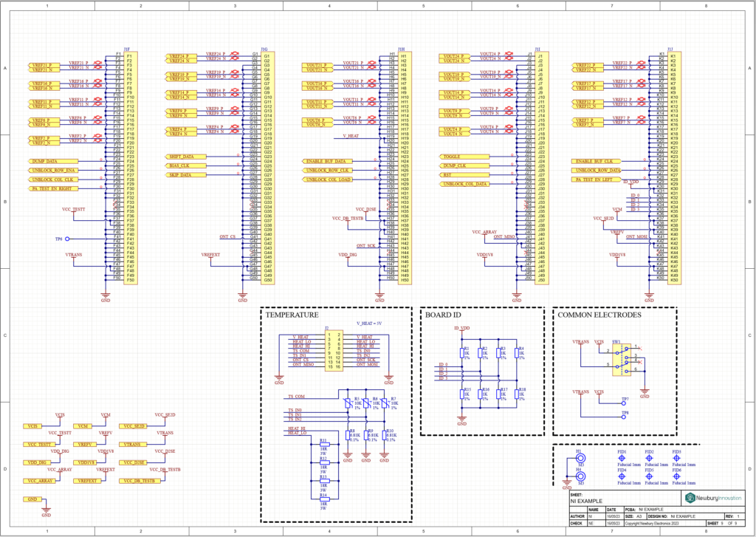756x537 pixels.
Task: Click the BOARD ID section heading
Action: click(442, 315)
